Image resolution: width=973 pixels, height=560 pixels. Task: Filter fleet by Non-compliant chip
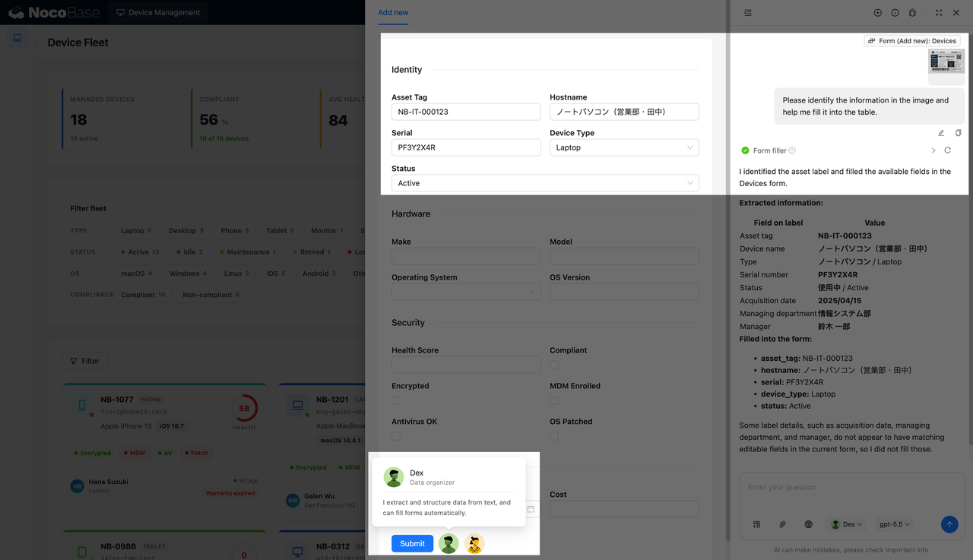pos(211,294)
